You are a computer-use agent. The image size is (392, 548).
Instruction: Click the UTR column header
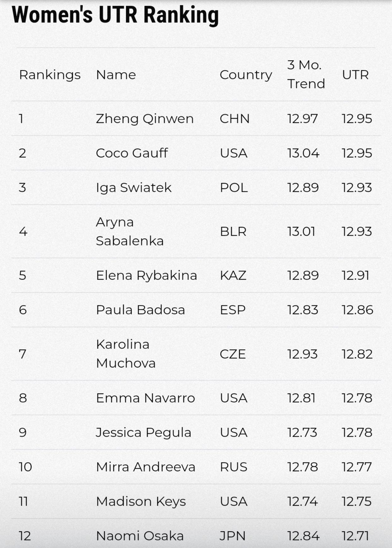[355, 75]
